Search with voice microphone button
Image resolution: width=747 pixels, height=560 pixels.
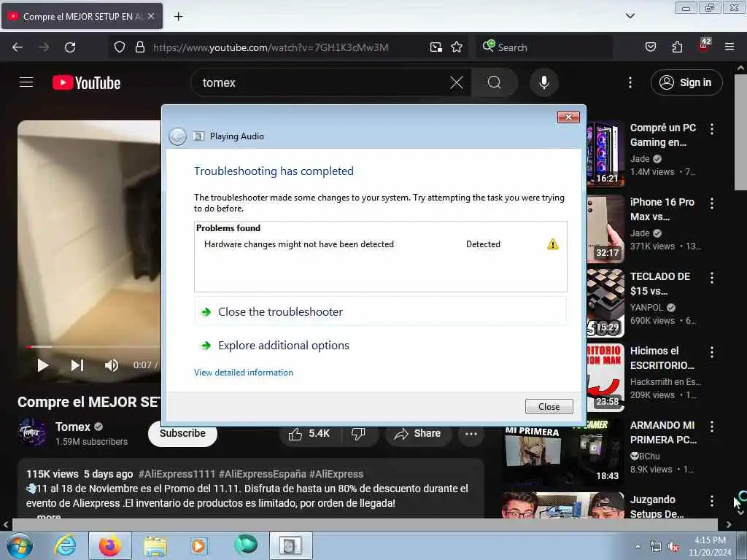point(543,83)
